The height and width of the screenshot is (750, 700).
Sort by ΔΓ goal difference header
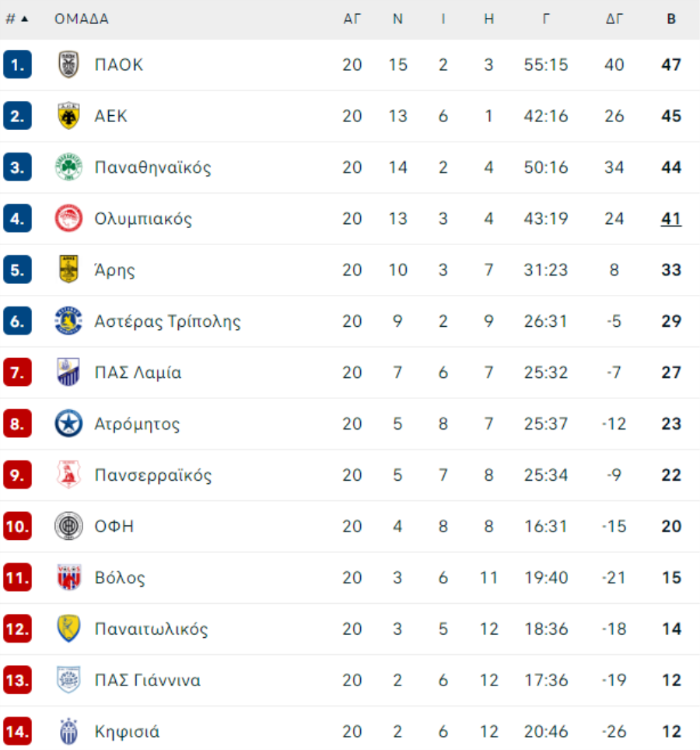click(x=614, y=19)
